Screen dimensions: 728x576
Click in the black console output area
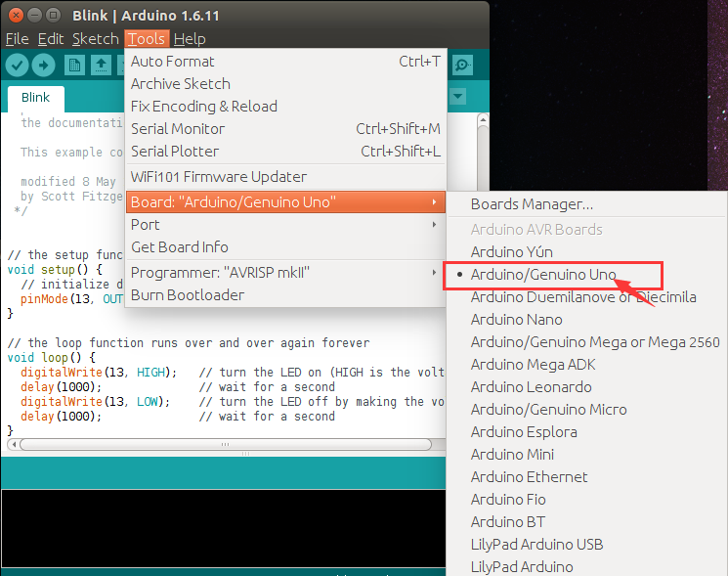[x=224, y=528]
